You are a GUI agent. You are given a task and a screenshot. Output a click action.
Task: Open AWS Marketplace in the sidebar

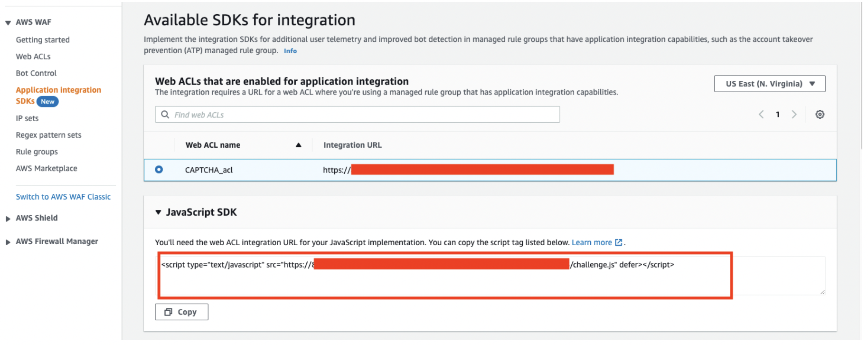[x=47, y=168]
